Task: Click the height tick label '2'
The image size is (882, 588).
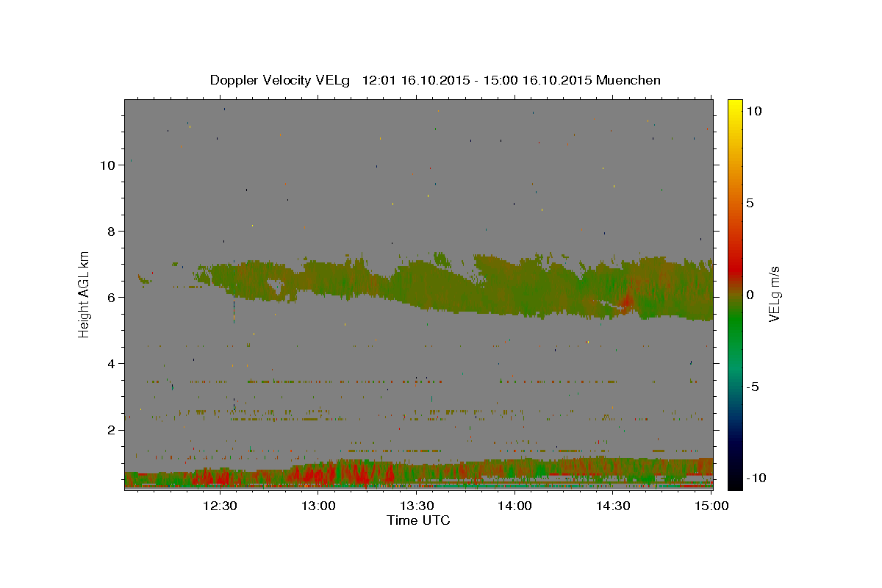Action: click(x=112, y=430)
